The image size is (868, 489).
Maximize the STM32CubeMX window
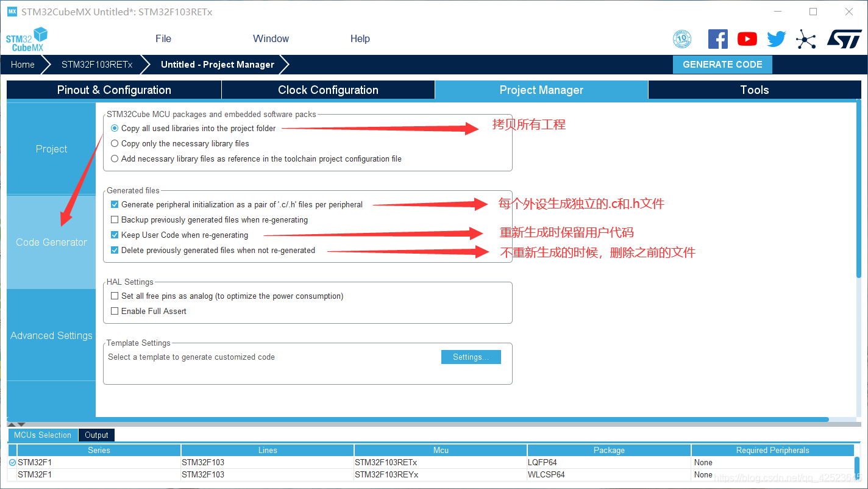click(813, 12)
